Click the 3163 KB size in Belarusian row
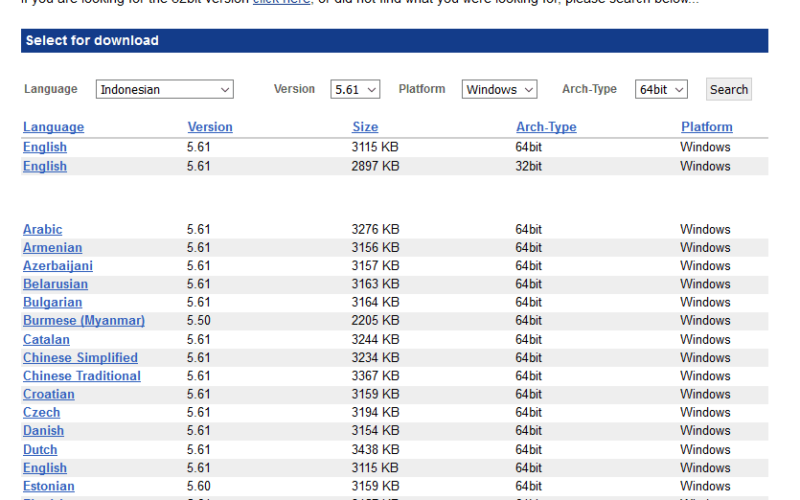This screenshot has height=500, width=800. point(375,284)
